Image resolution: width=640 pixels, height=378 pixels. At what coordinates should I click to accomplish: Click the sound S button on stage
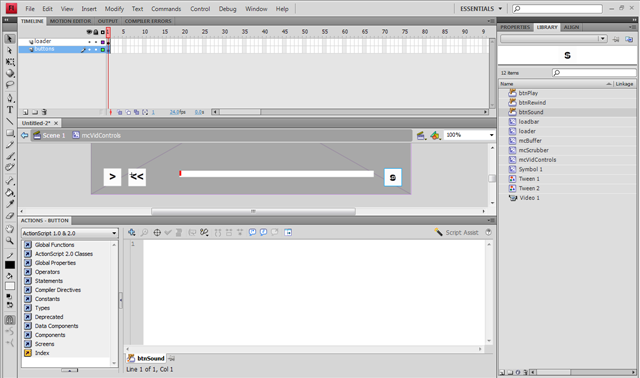click(393, 177)
